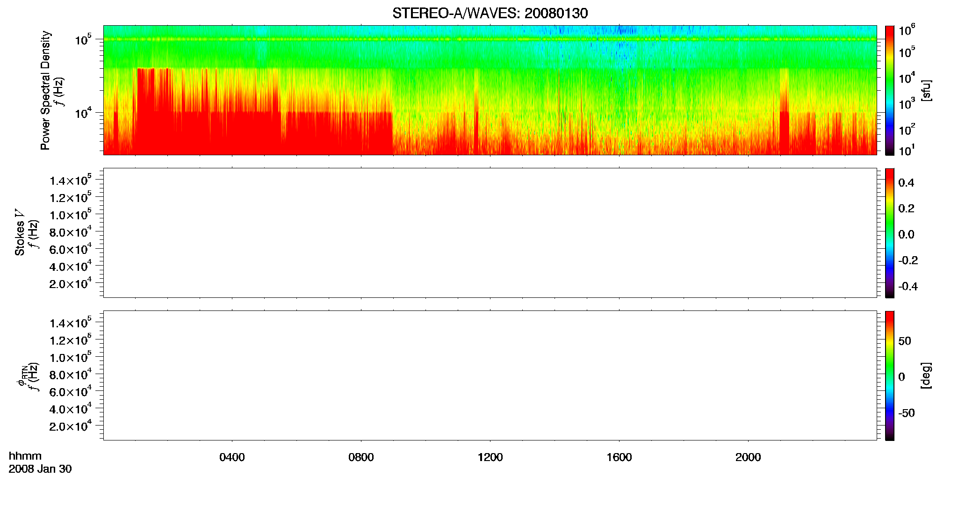Select the power spectral density colorbar
Viewport: 980px width, 505px height.
(890, 90)
